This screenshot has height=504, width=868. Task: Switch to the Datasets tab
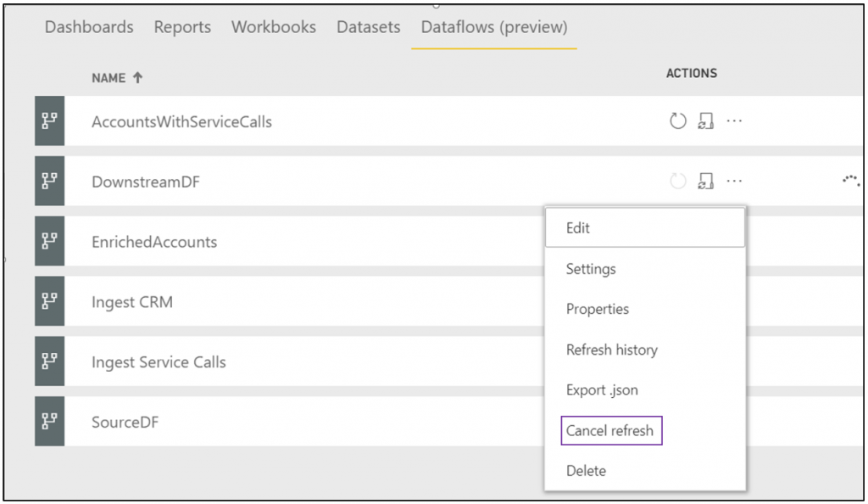coord(368,26)
